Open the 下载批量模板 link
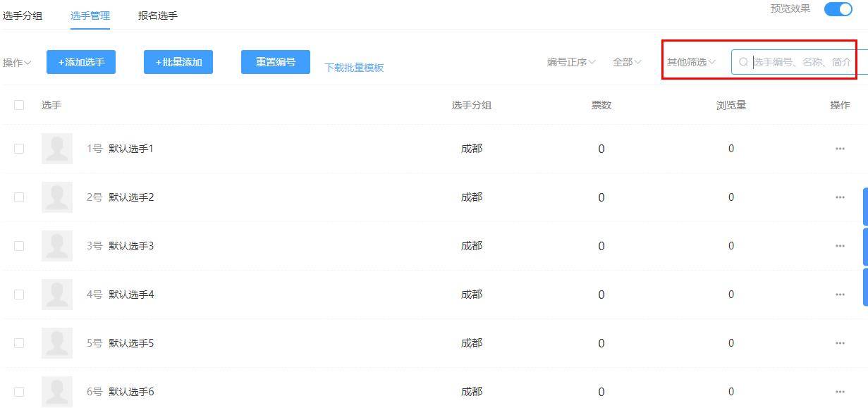The width and height of the screenshot is (868, 408). (x=354, y=68)
